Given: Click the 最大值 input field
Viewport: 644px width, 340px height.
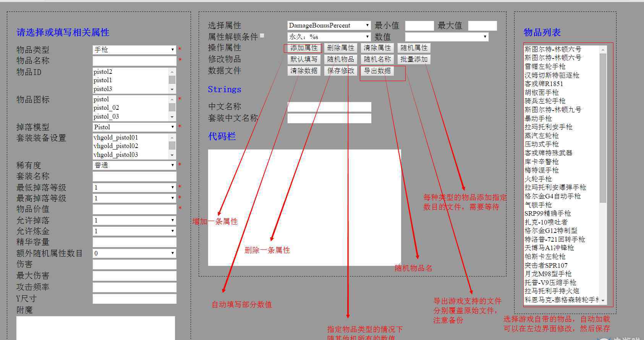Looking at the screenshot, I should click(x=482, y=26).
